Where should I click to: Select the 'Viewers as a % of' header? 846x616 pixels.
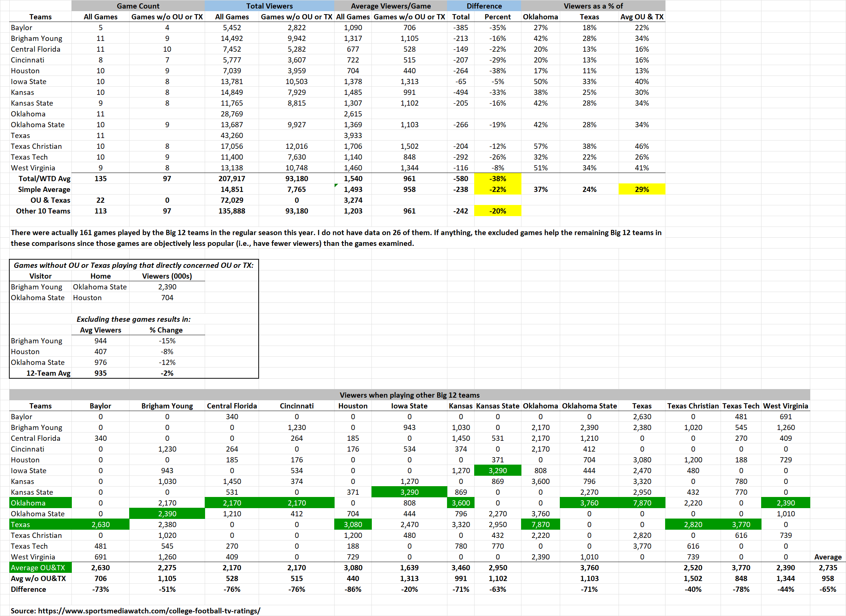pos(593,6)
